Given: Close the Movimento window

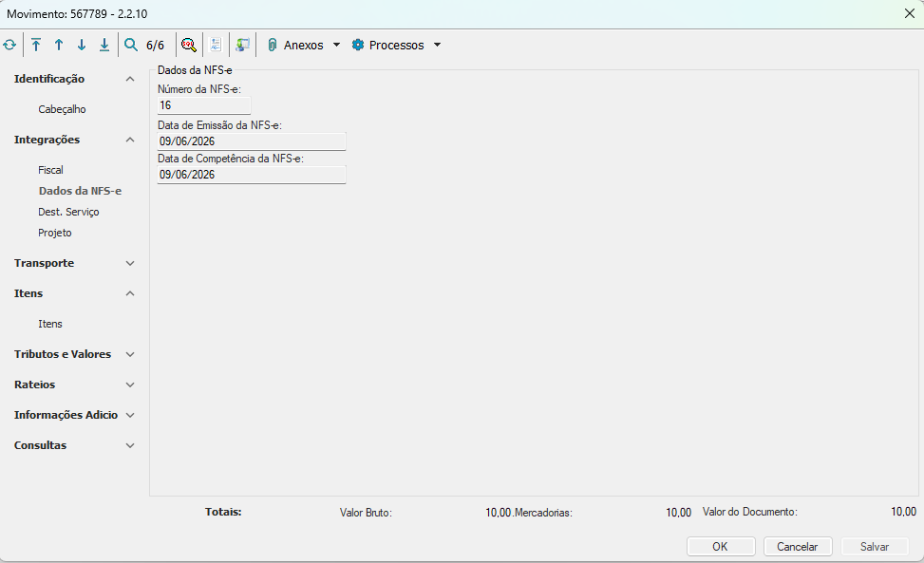Looking at the screenshot, I should pos(909,13).
